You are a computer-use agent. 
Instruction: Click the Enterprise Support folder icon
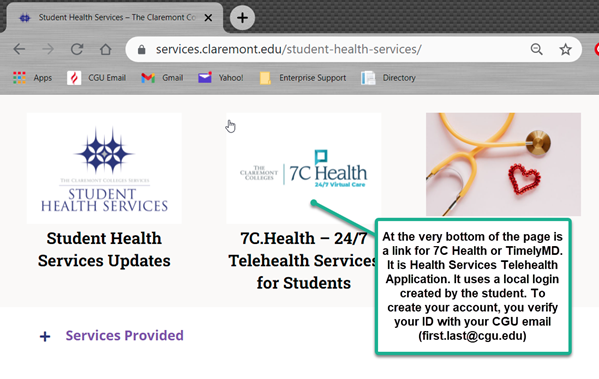tap(265, 78)
